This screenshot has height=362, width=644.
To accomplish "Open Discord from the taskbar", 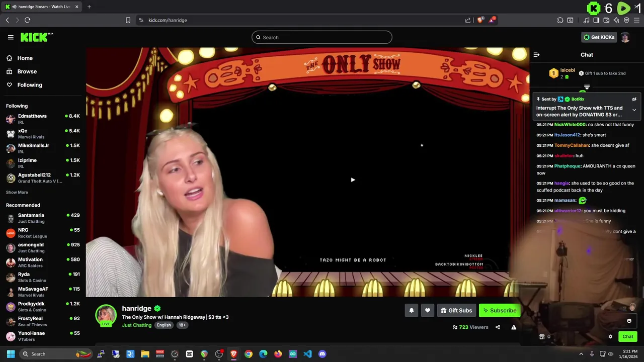I will [x=322, y=354].
